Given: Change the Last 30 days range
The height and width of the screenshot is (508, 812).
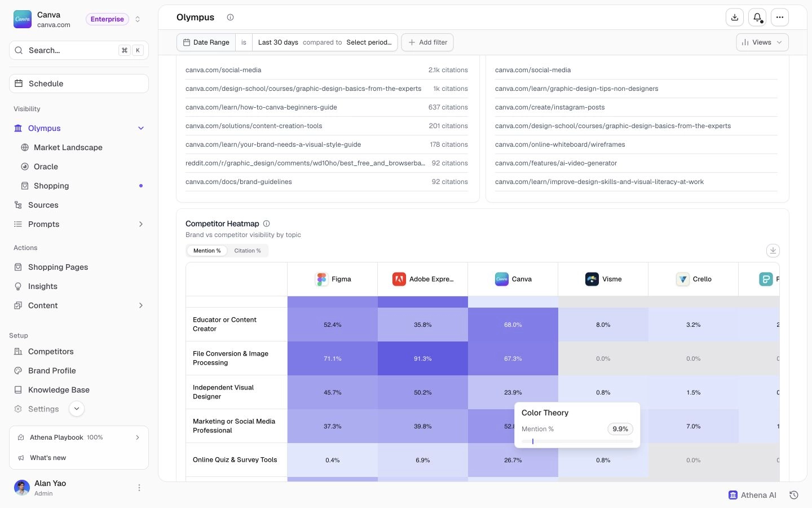Looking at the screenshot, I should tap(278, 42).
